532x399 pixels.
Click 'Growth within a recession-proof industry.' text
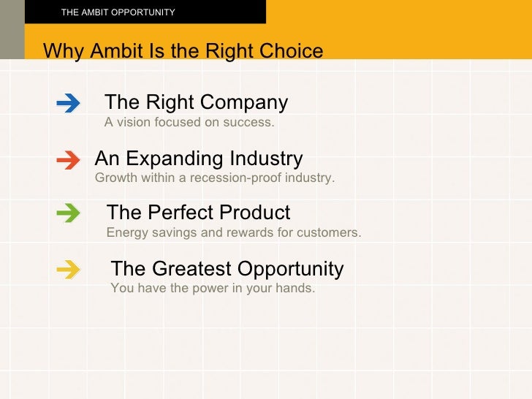tap(215, 178)
